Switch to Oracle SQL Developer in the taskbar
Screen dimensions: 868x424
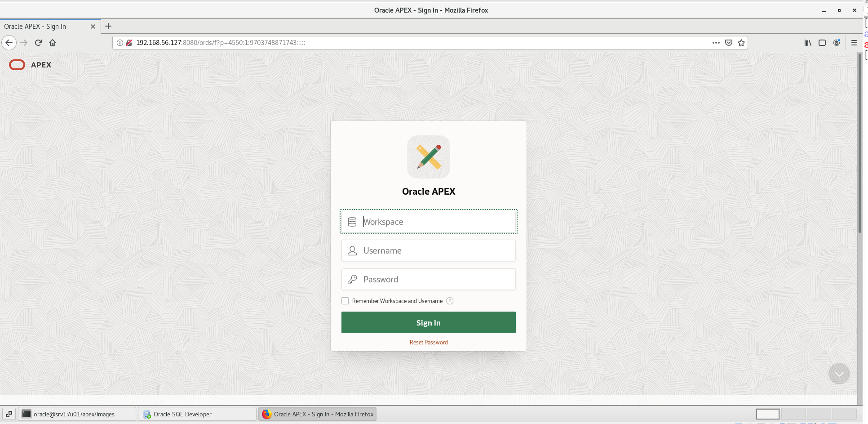click(197, 414)
